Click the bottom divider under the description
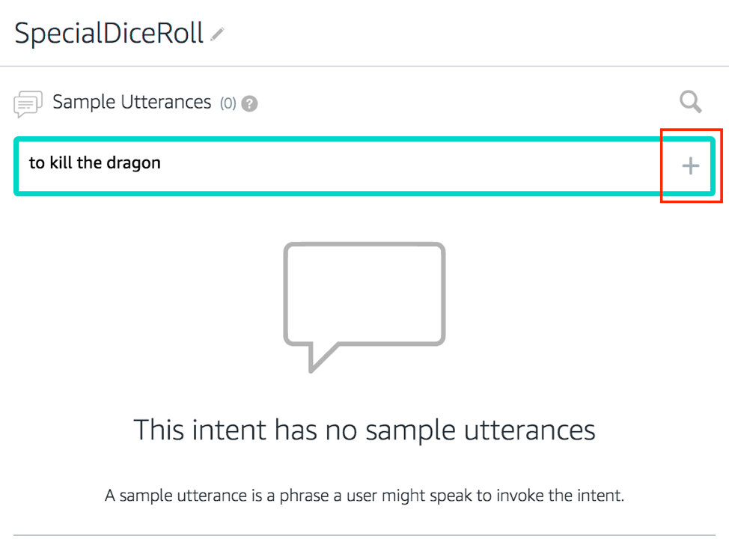 click(364, 535)
